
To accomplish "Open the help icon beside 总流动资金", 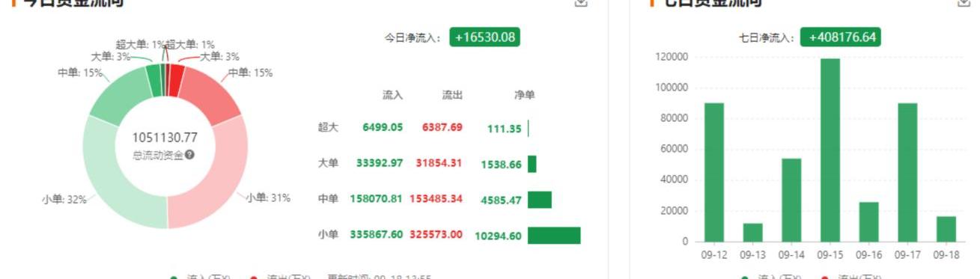I will 190,155.
